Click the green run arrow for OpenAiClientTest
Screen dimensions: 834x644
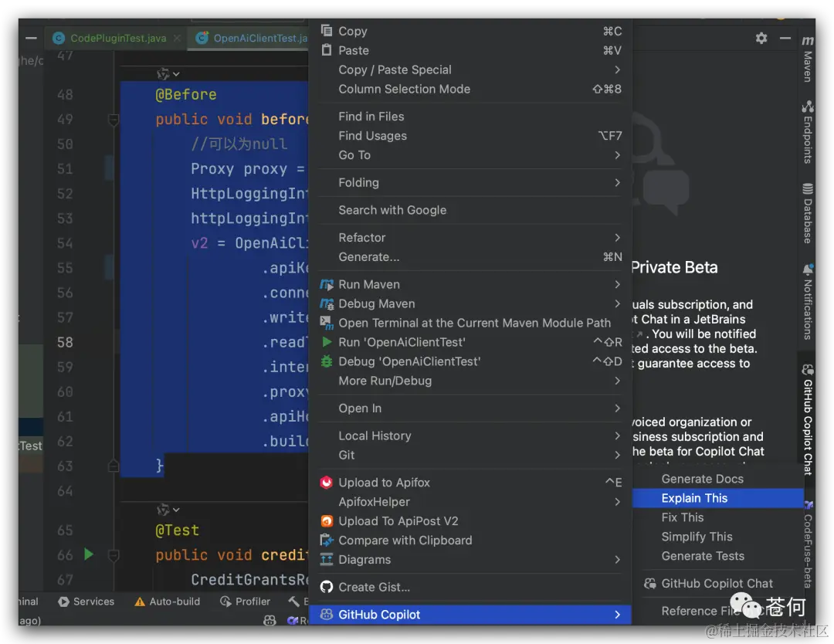(327, 342)
